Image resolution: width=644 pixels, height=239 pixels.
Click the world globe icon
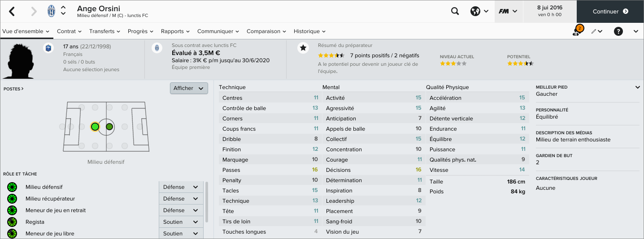475,12
